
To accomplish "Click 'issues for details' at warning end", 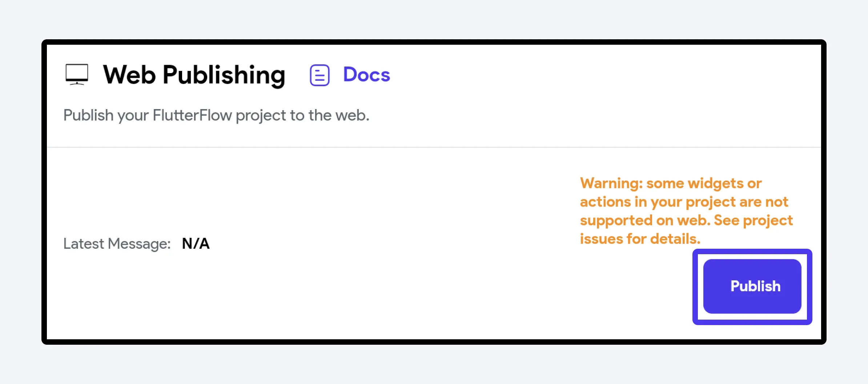I will [640, 239].
